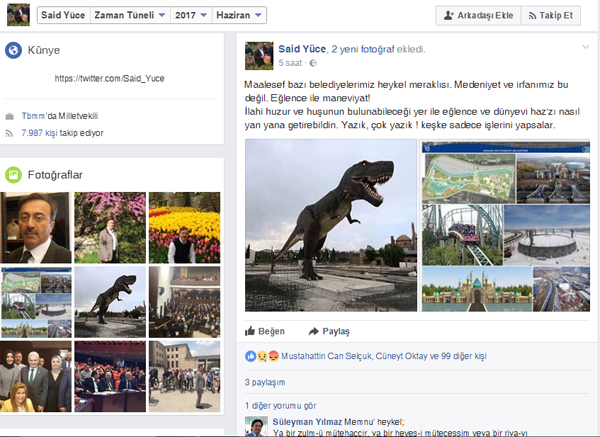Like the post with Beğen

pyautogui.click(x=265, y=331)
